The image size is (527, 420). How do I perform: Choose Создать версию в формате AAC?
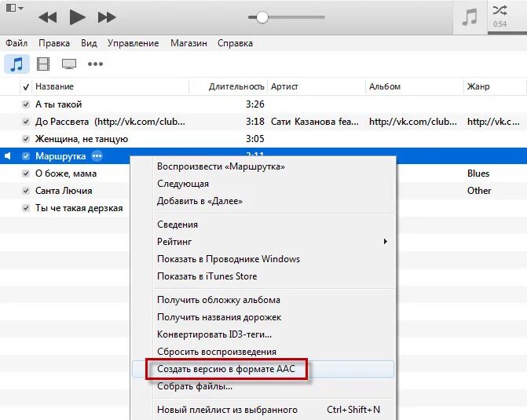coord(263,369)
